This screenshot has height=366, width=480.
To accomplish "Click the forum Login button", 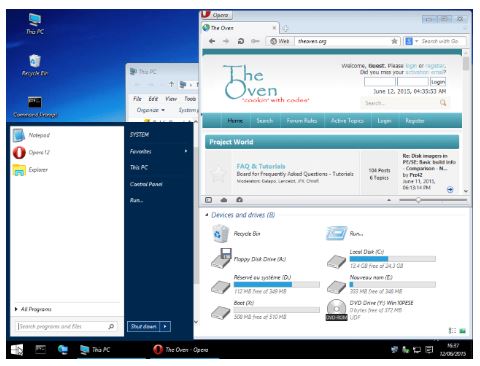I will (438, 82).
